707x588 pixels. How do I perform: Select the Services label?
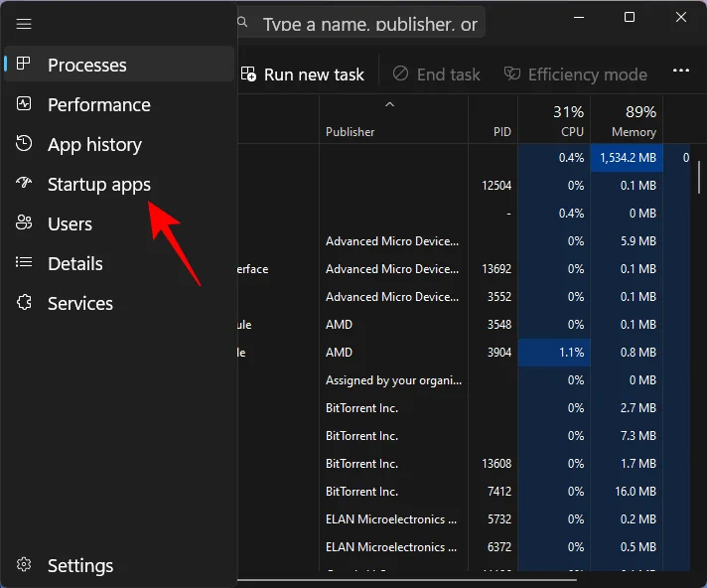80,304
